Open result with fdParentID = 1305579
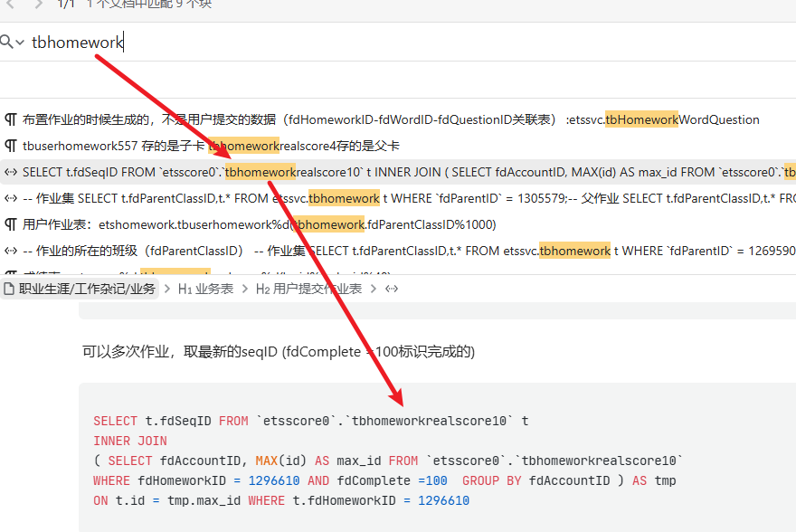This screenshot has width=796, height=532. click(398, 198)
